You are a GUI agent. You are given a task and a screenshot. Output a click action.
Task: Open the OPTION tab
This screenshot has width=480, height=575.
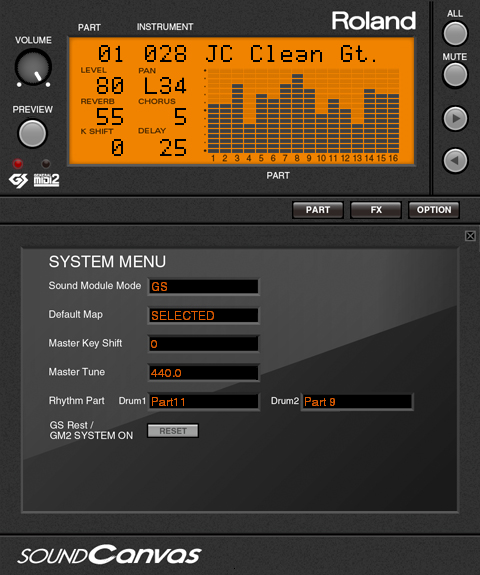[434, 210]
